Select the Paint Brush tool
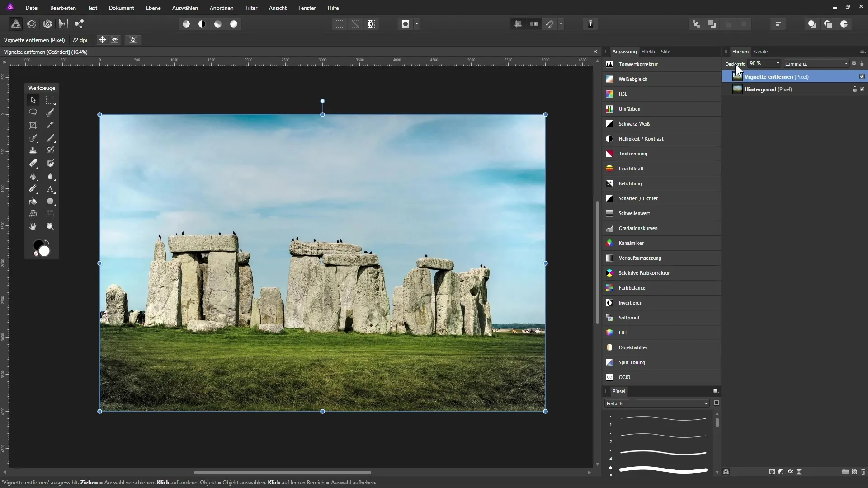 tap(50, 138)
